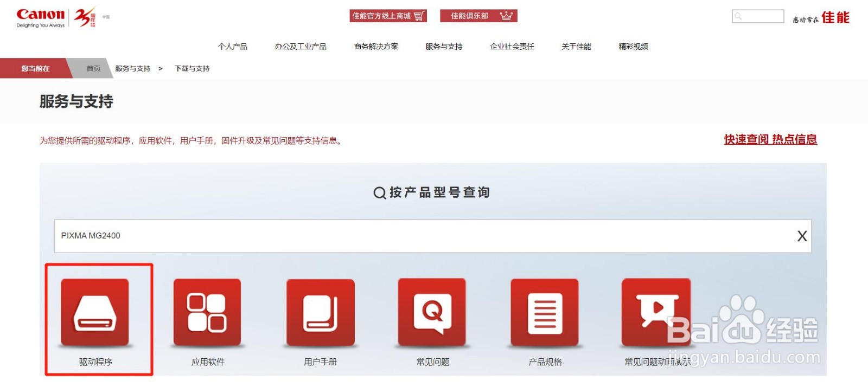This screenshot has width=868, height=387.
Task: Clear the product model search with X
Action: point(802,236)
